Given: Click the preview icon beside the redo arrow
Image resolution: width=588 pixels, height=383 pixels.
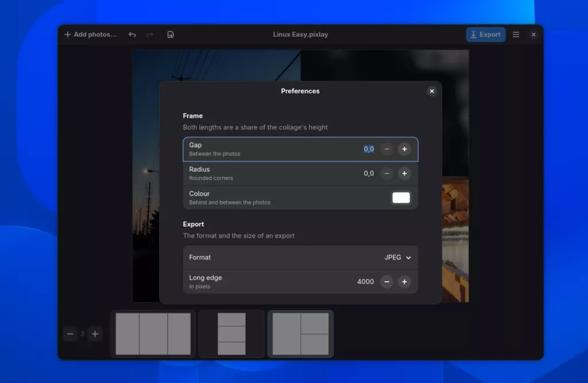Looking at the screenshot, I should click(171, 34).
